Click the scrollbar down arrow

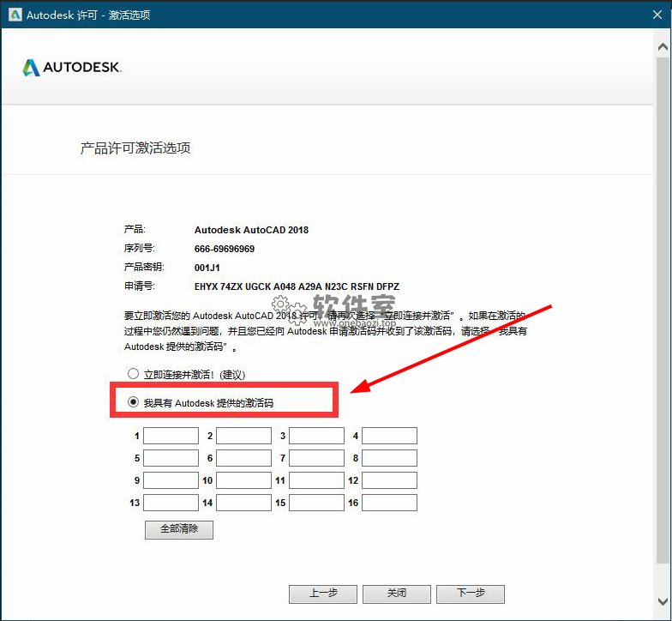pyautogui.click(x=663, y=601)
